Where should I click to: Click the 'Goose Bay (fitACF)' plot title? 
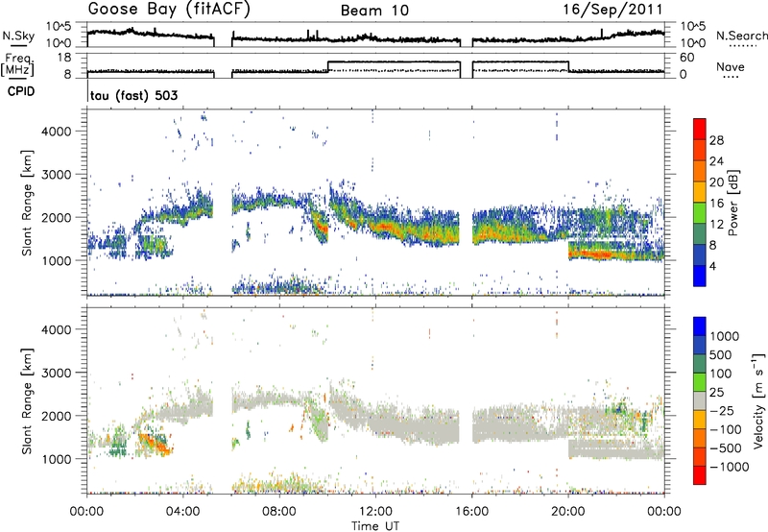coord(169,10)
